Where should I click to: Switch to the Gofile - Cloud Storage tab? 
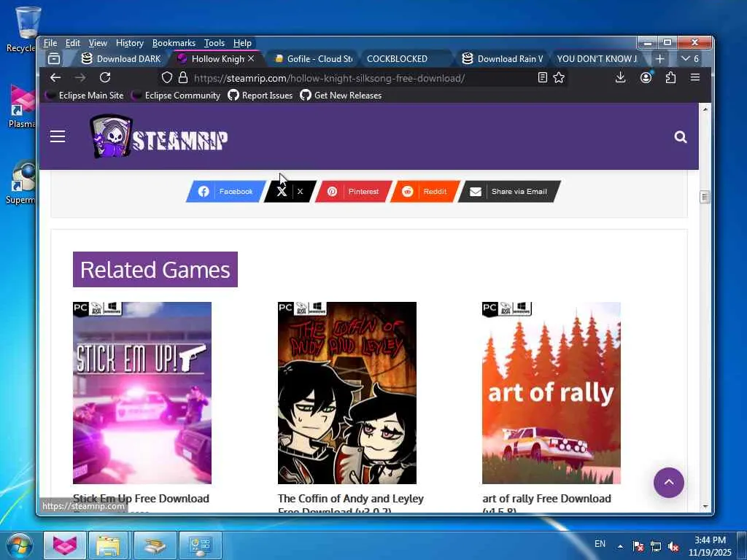pos(314,58)
